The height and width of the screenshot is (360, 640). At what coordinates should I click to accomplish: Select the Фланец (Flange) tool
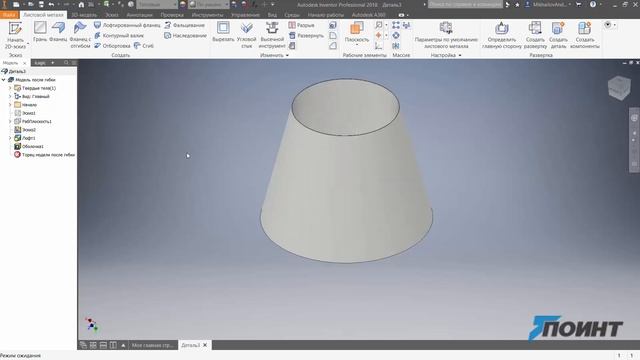click(x=58, y=32)
